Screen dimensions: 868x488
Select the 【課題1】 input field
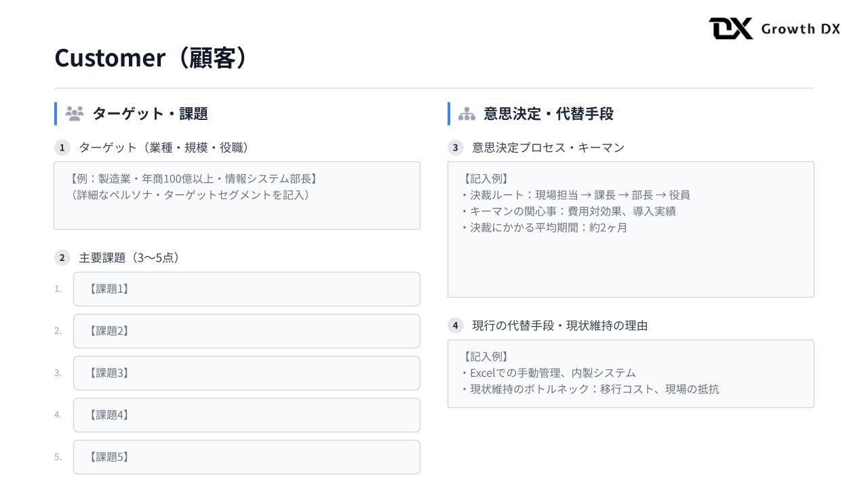(x=246, y=289)
